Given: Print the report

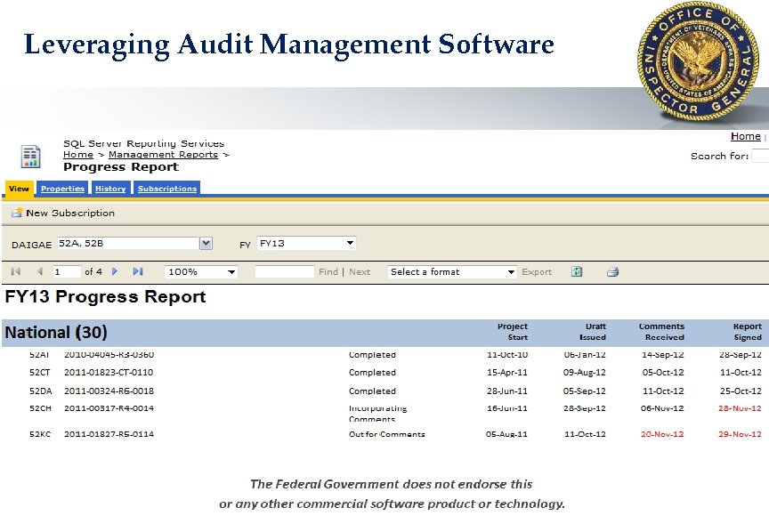Looking at the screenshot, I should pyautogui.click(x=612, y=271).
